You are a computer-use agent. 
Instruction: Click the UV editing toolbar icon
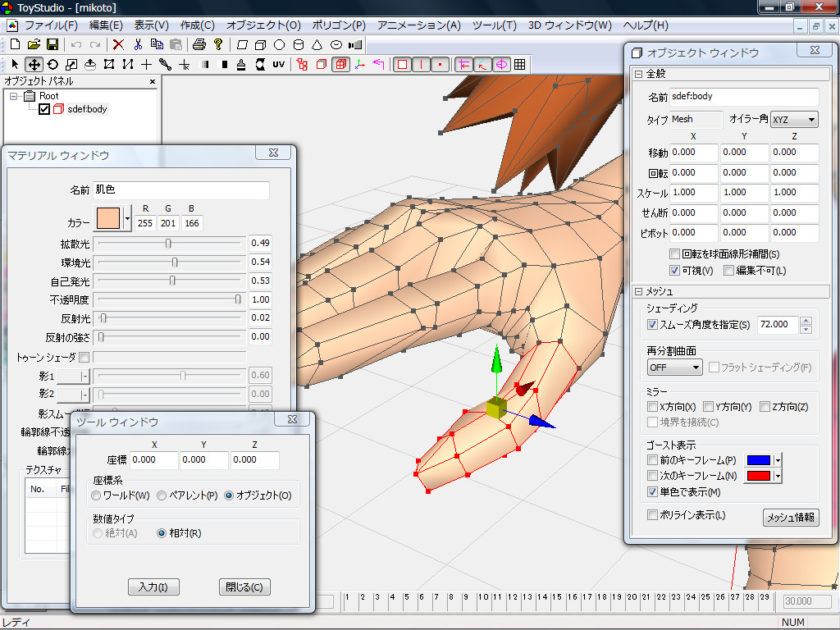(x=279, y=64)
